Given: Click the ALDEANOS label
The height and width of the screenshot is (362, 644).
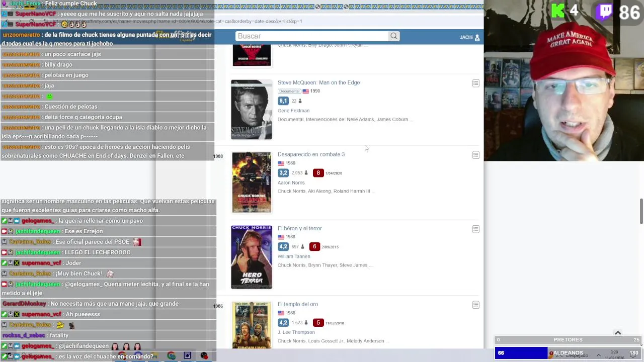Looking at the screenshot, I should (568, 353).
